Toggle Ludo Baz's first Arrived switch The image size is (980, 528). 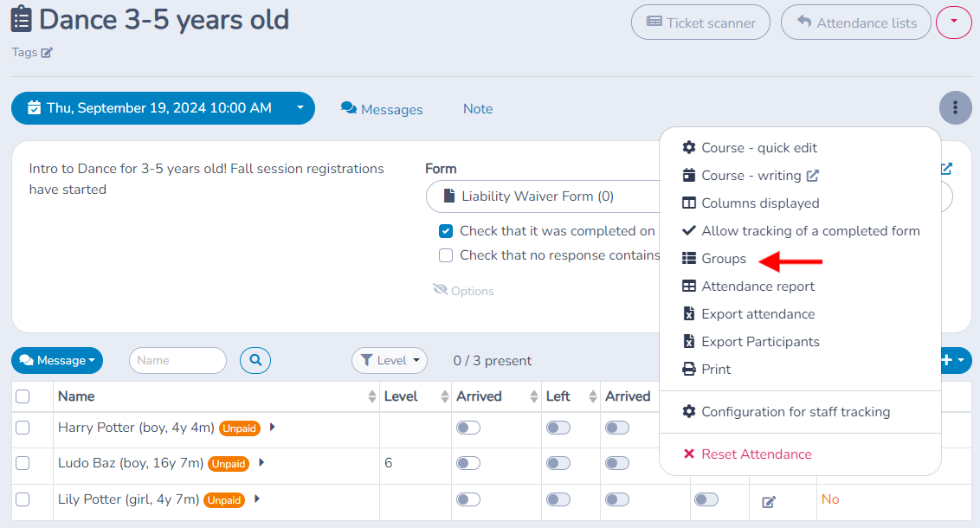pos(468,463)
